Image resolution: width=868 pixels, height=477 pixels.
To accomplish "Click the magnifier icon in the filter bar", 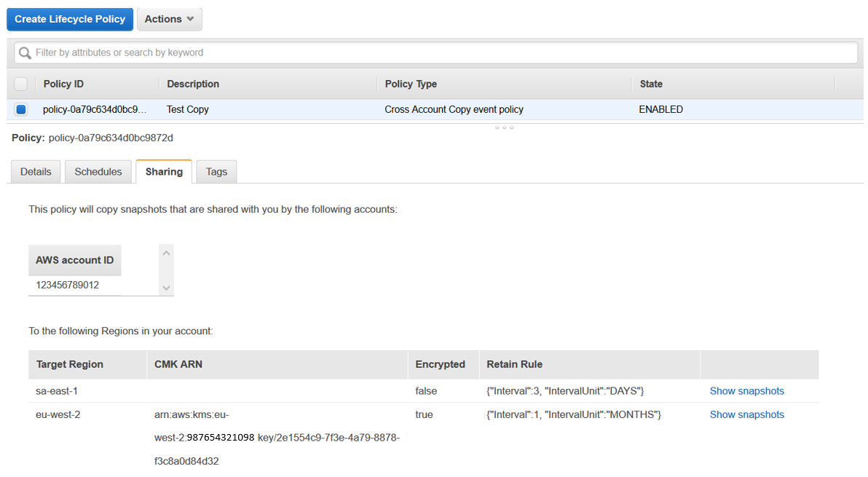I will click(25, 52).
